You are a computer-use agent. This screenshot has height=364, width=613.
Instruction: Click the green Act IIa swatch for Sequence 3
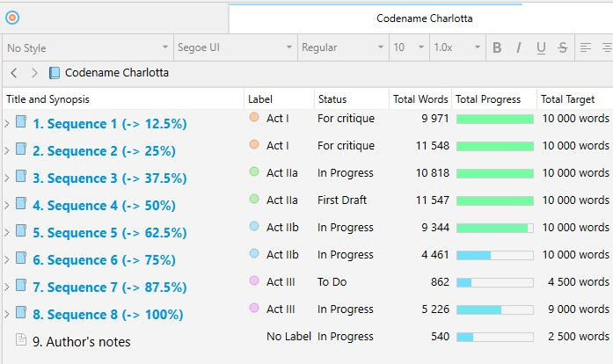(x=254, y=171)
